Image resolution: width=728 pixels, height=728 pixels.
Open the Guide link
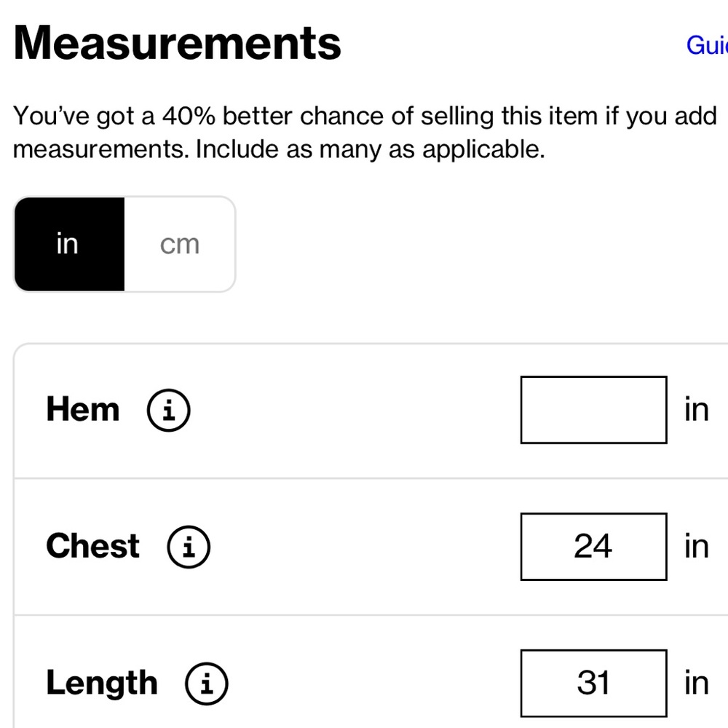pyautogui.click(x=707, y=45)
